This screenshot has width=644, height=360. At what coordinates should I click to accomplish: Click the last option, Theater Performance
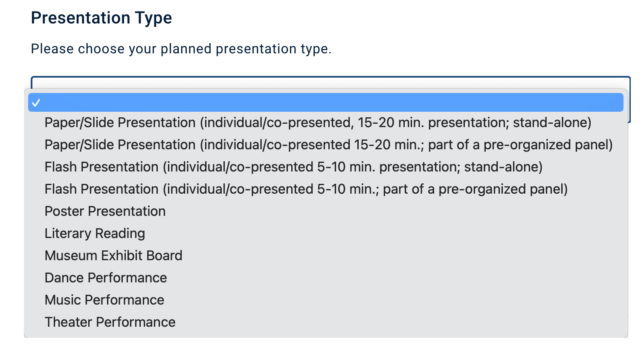click(110, 322)
